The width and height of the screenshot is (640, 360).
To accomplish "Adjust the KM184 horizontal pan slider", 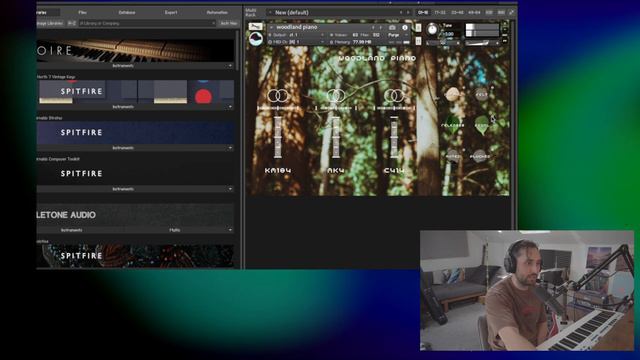I will [278, 108].
